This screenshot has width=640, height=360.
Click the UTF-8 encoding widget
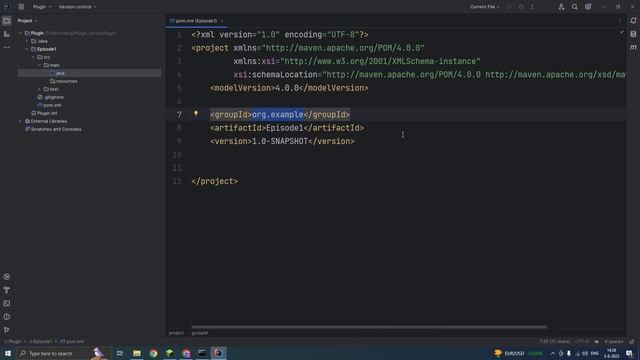(582, 342)
